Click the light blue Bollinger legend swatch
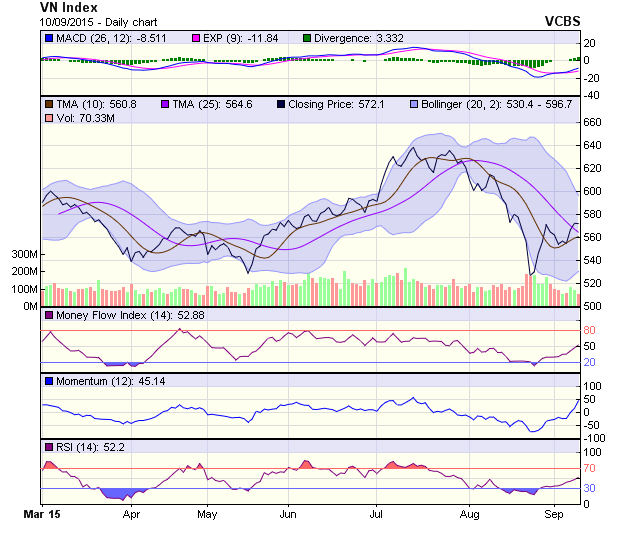This screenshot has height=535, width=620. pos(411,103)
